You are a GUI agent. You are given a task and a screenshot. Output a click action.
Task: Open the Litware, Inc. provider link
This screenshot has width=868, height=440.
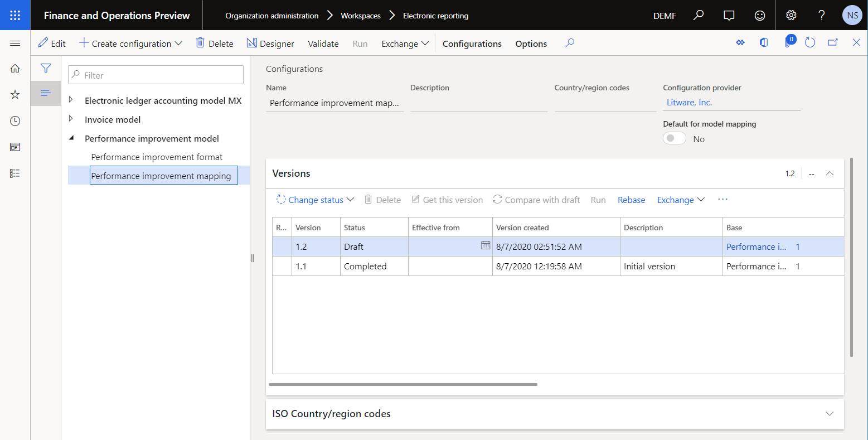click(688, 103)
